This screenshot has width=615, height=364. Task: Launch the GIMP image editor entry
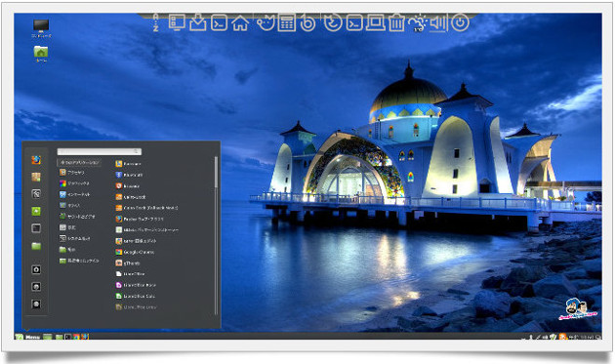click(x=136, y=241)
